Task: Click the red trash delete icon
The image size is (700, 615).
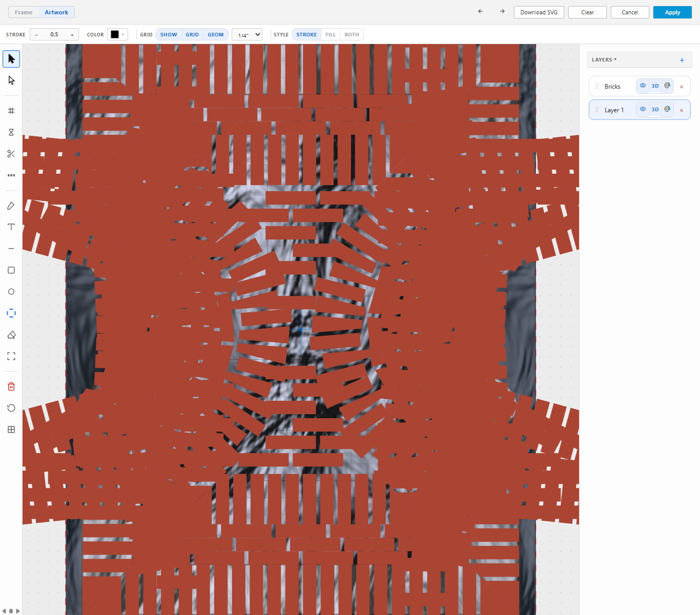Action: [11, 386]
